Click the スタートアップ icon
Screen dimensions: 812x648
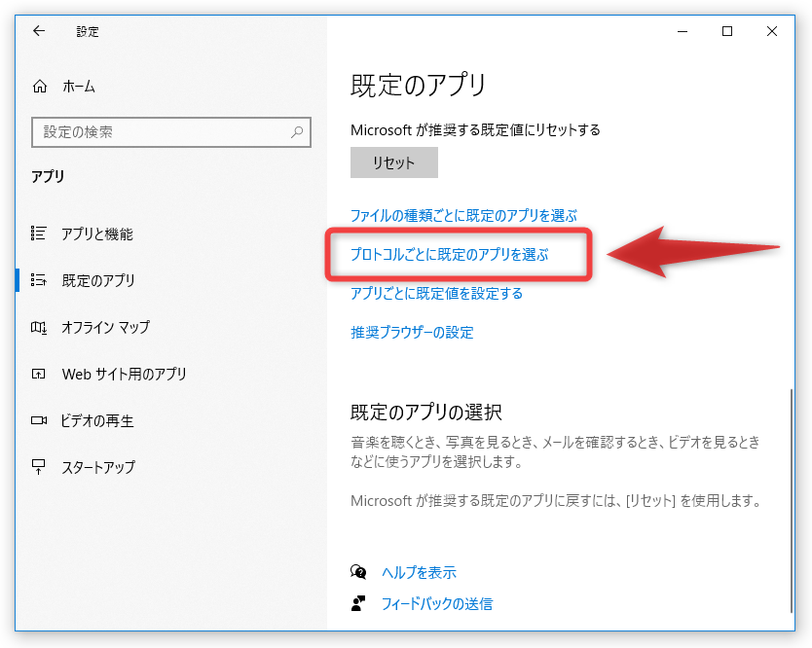38,467
